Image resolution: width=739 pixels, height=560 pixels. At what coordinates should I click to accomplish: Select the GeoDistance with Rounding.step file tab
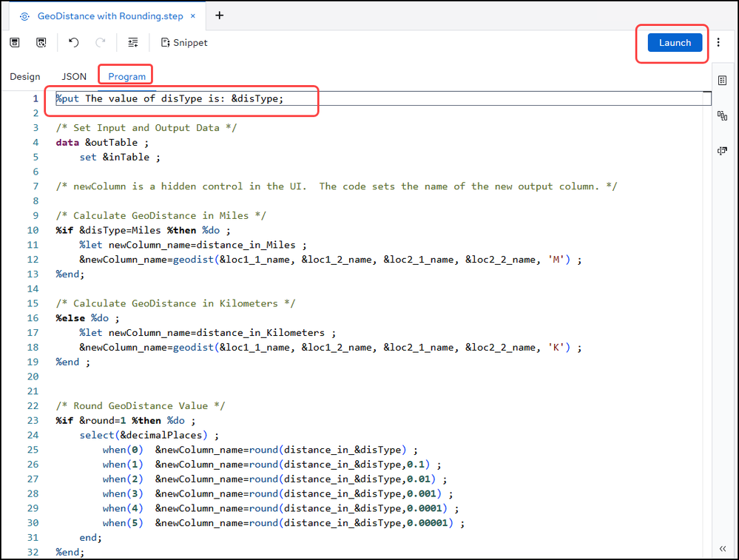(x=110, y=16)
